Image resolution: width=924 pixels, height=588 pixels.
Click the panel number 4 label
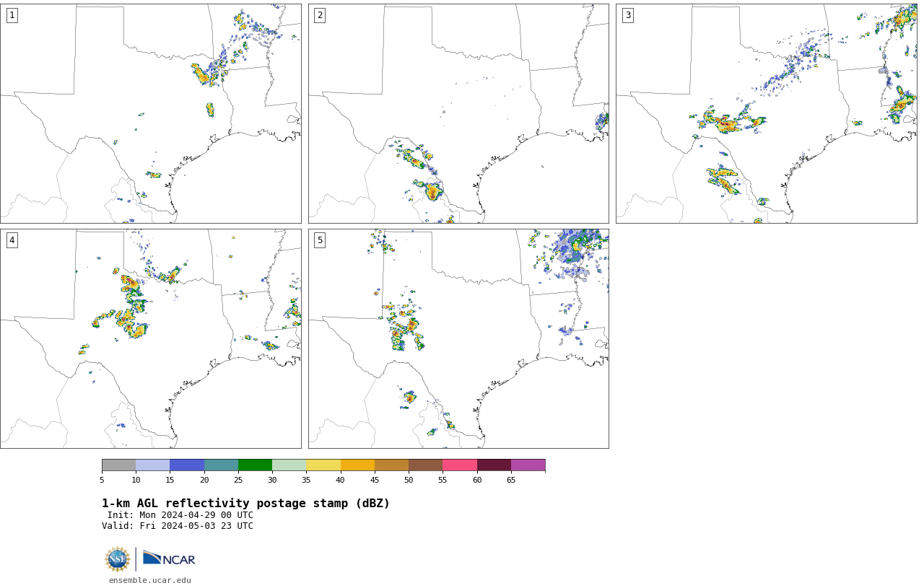(x=12, y=240)
